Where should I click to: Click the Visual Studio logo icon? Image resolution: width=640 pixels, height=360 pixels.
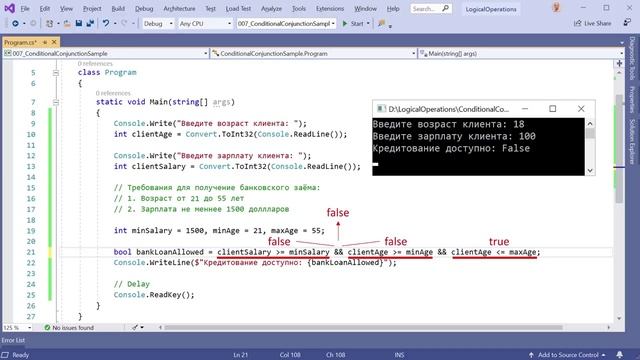tap(10, 8)
